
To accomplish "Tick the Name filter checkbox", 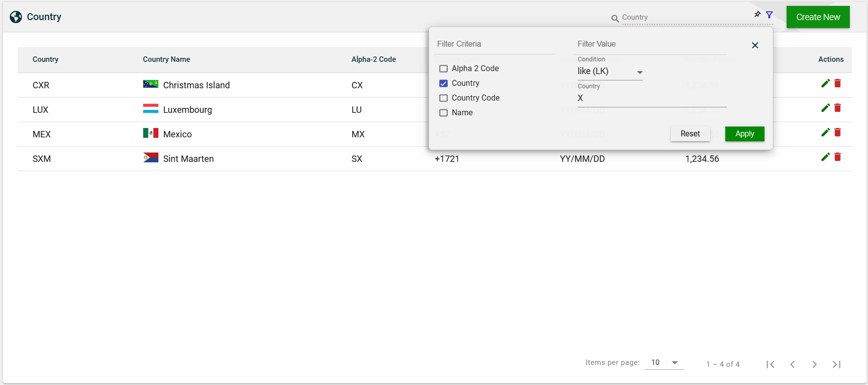I will coord(443,113).
